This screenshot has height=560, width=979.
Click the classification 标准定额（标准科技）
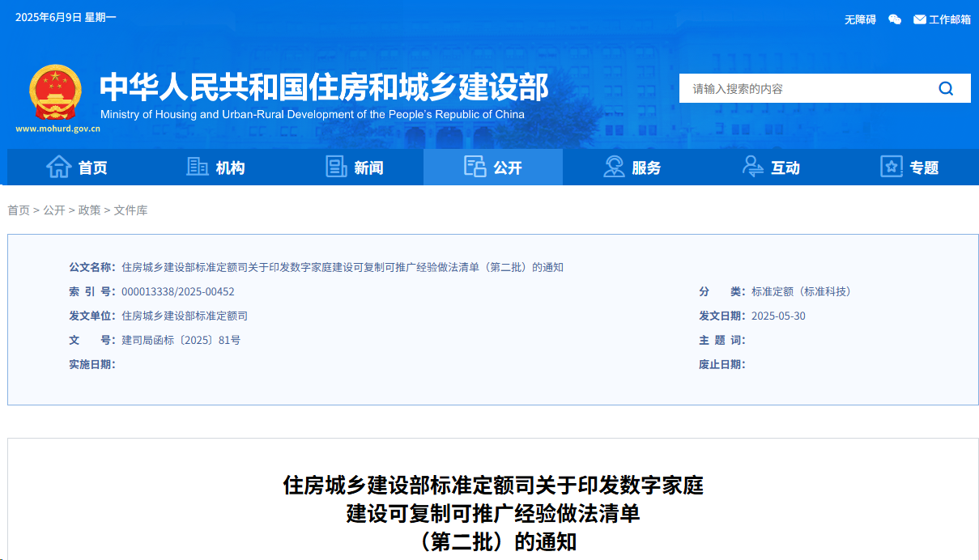tap(802, 291)
